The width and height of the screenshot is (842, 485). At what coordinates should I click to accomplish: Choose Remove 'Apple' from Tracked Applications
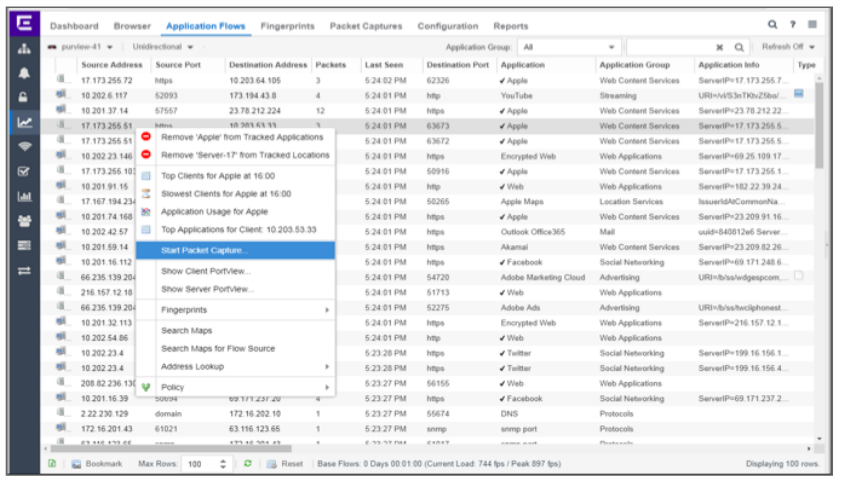click(x=235, y=137)
